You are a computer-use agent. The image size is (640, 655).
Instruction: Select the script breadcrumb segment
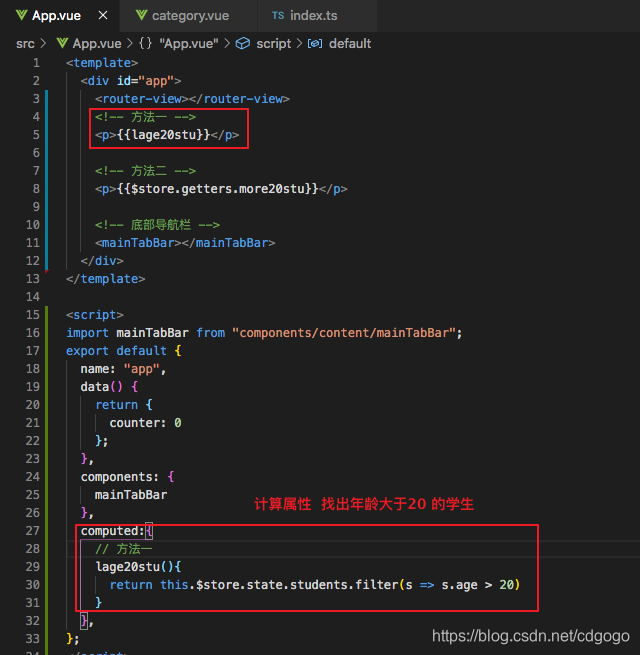274,43
